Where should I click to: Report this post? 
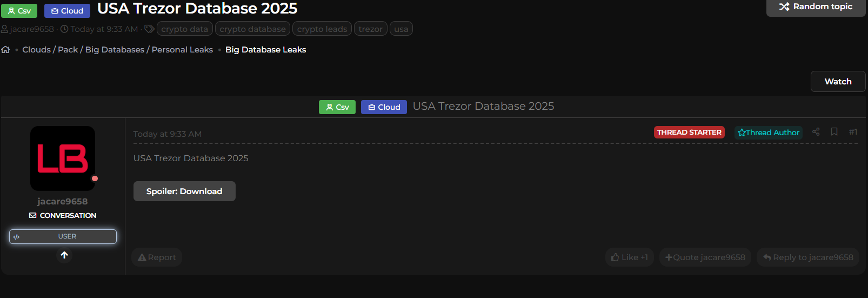157,257
